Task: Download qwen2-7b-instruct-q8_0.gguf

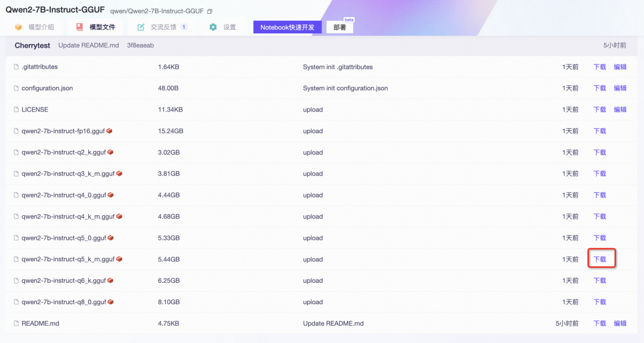Action: click(600, 302)
